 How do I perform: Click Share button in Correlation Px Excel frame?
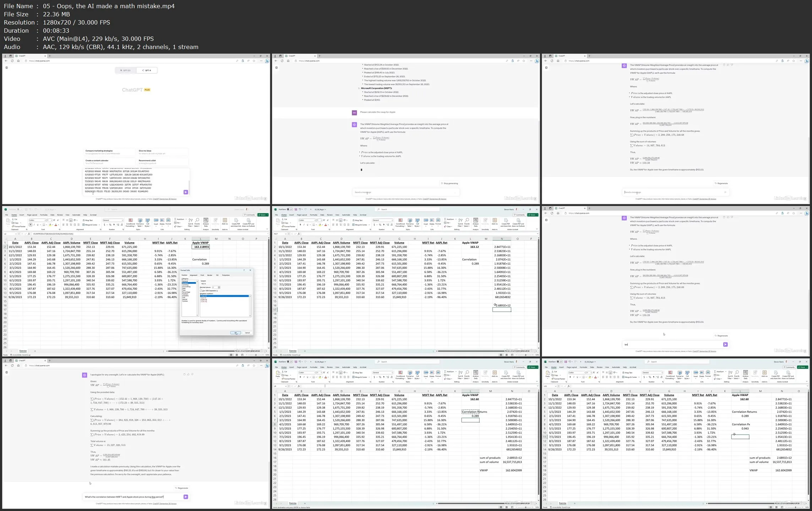(802, 367)
